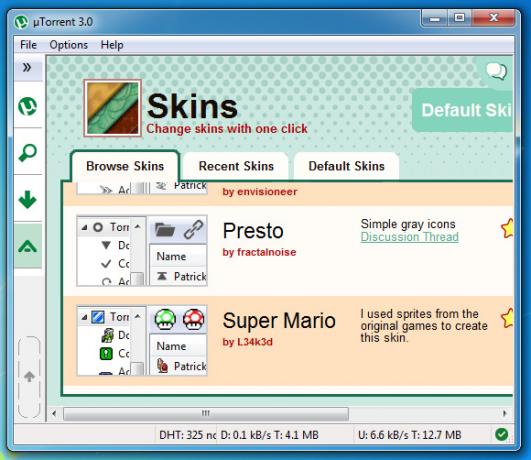
Task: Open the Options menu
Action: point(68,45)
